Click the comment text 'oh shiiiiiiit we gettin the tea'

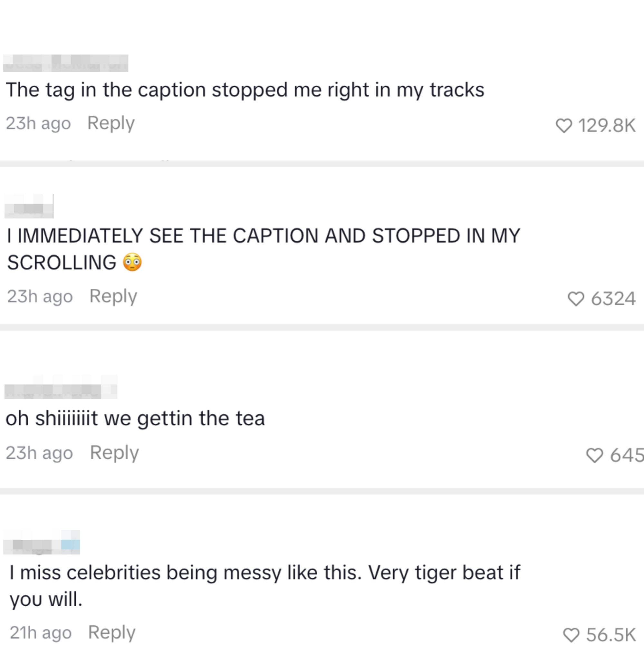[x=135, y=418]
